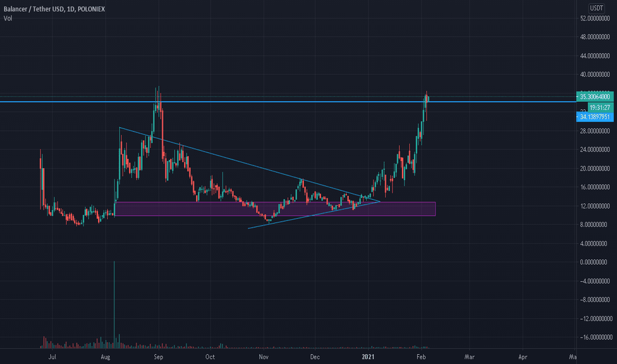Click the Oct label on time axis
617x364 pixels.
[210, 357]
